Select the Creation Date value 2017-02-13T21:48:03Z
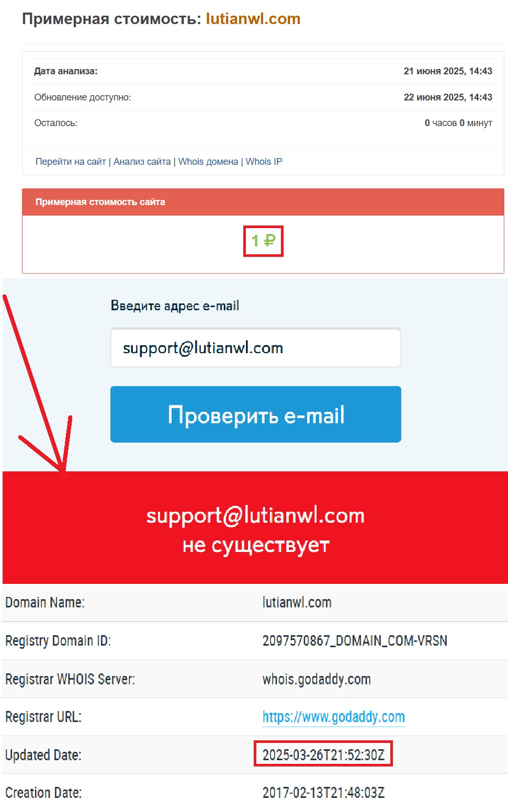Image resolution: width=508 pixels, height=812 pixels. pyautogui.click(x=323, y=793)
